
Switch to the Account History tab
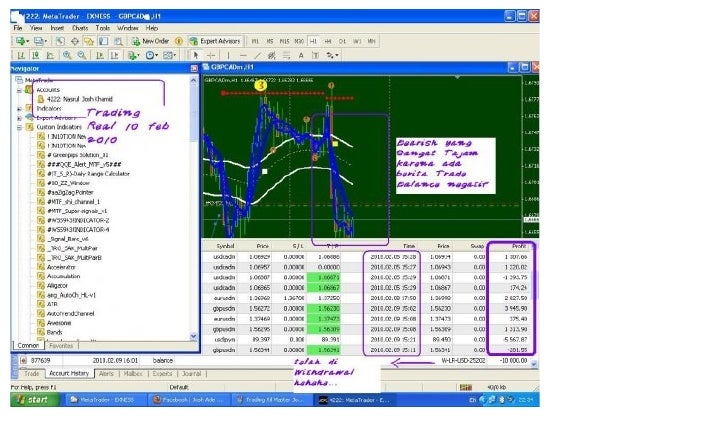[x=71, y=373]
